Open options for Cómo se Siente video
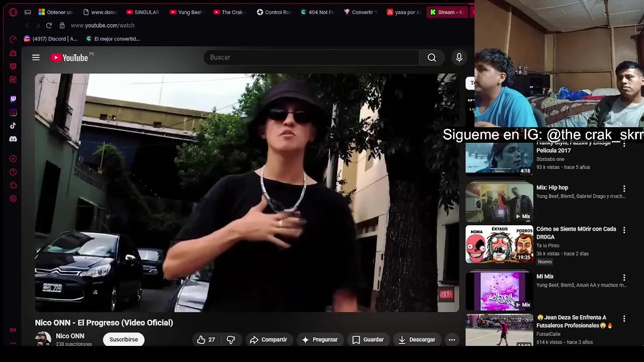 coord(624,230)
